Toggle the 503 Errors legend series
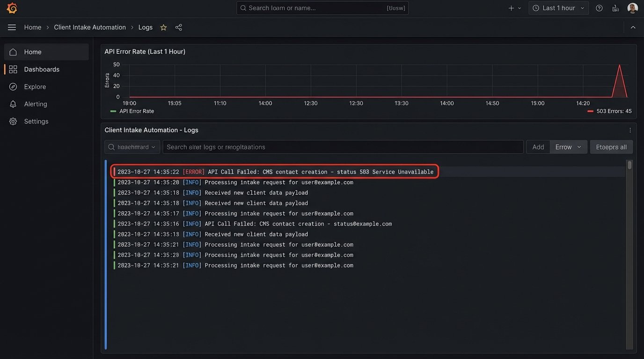The height and width of the screenshot is (359, 644). tap(609, 111)
